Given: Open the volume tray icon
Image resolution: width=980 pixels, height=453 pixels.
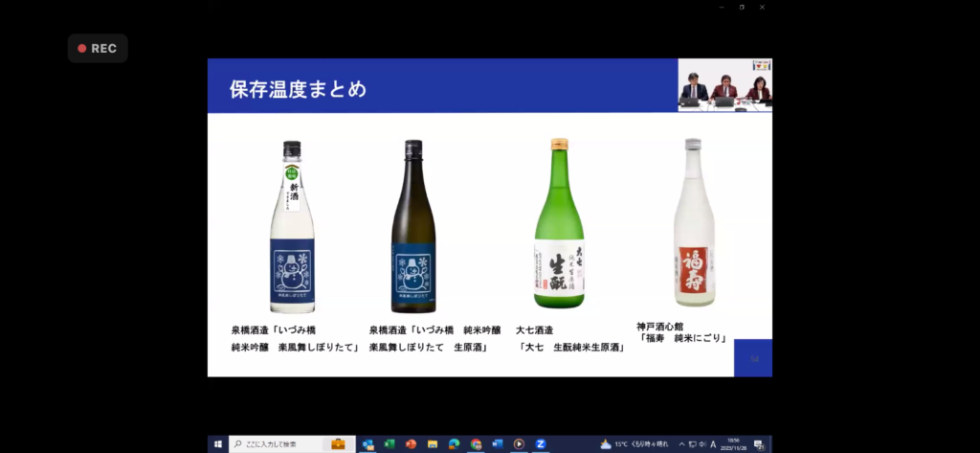Looking at the screenshot, I should pos(702,444).
